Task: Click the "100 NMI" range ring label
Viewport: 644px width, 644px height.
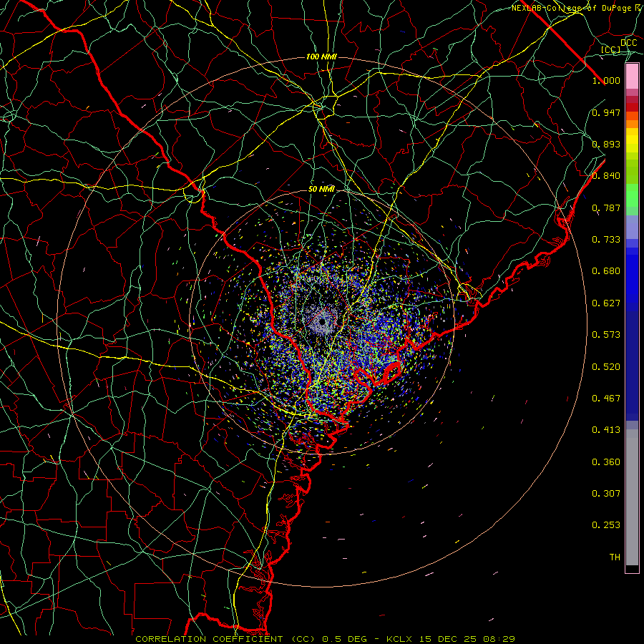Action: click(321, 57)
